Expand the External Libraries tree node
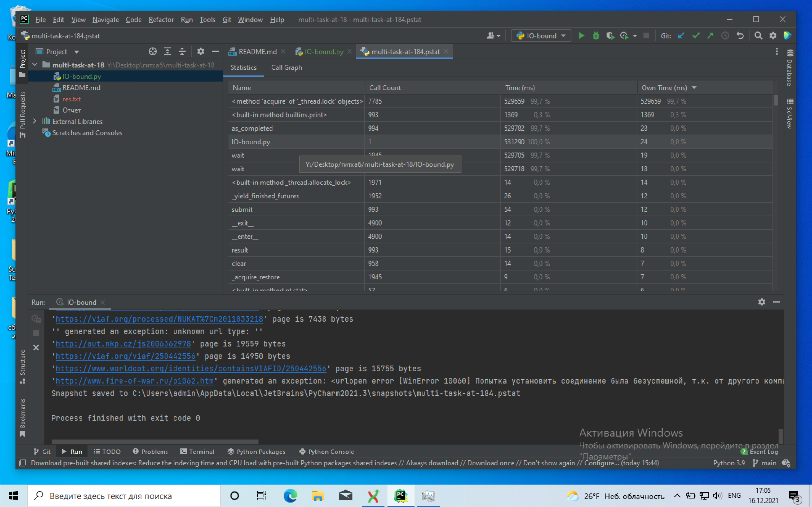The width and height of the screenshot is (812, 507). click(x=35, y=121)
